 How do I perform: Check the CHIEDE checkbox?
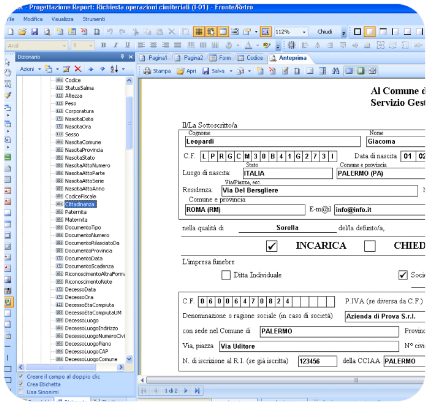coord(370,246)
